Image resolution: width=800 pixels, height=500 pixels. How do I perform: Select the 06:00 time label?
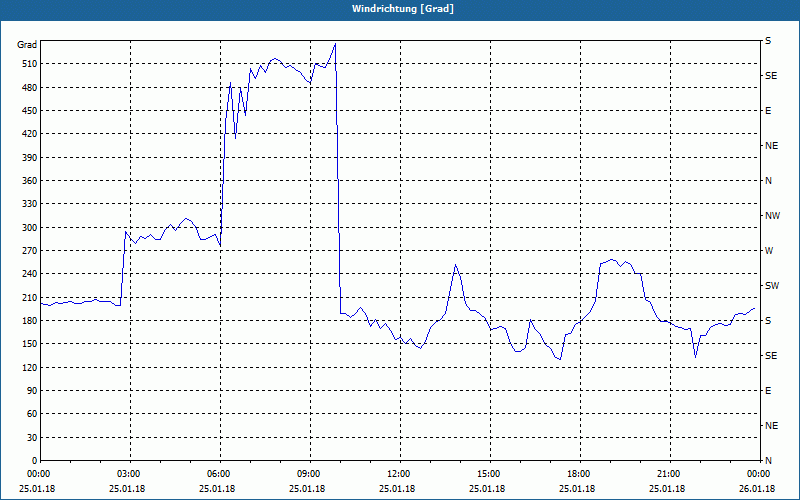coord(217,473)
